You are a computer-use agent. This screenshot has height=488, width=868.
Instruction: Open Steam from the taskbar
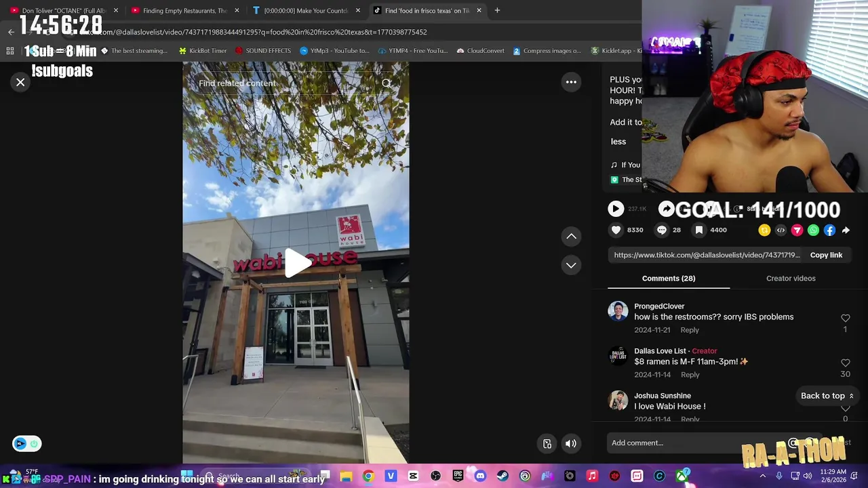click(x=502, y=476)
